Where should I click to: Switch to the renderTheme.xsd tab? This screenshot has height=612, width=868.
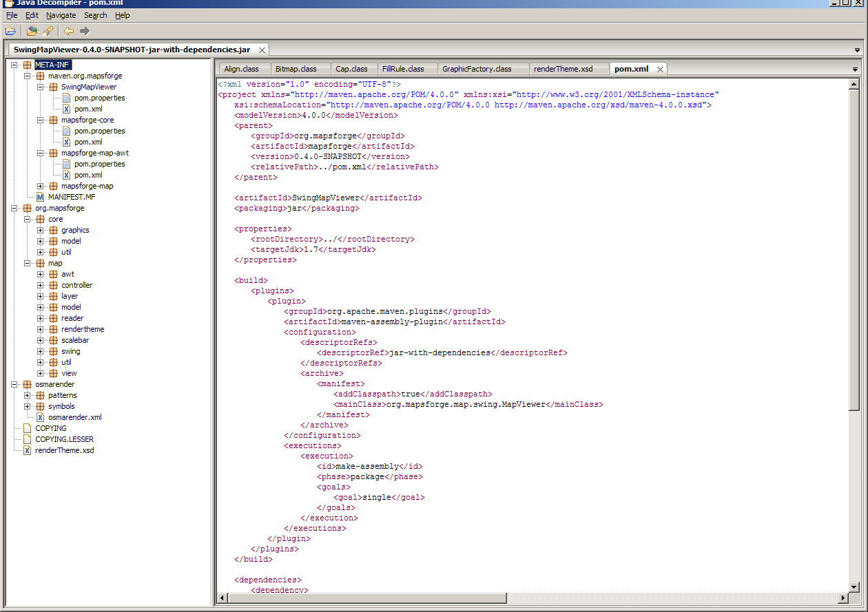point(563,69)
